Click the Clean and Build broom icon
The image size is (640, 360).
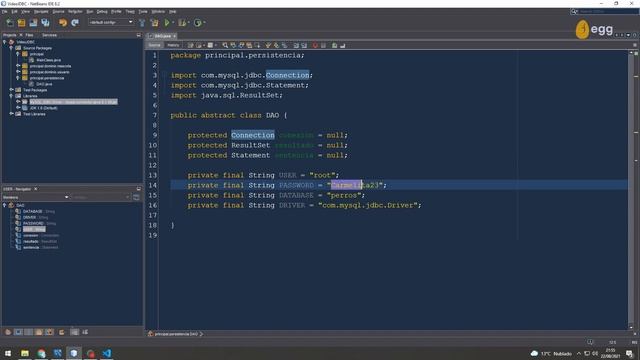(x=154, y=23)
